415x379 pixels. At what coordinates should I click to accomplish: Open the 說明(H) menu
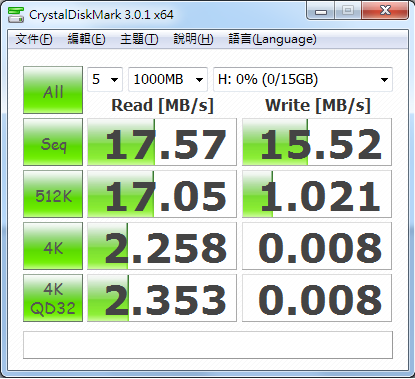193,39
